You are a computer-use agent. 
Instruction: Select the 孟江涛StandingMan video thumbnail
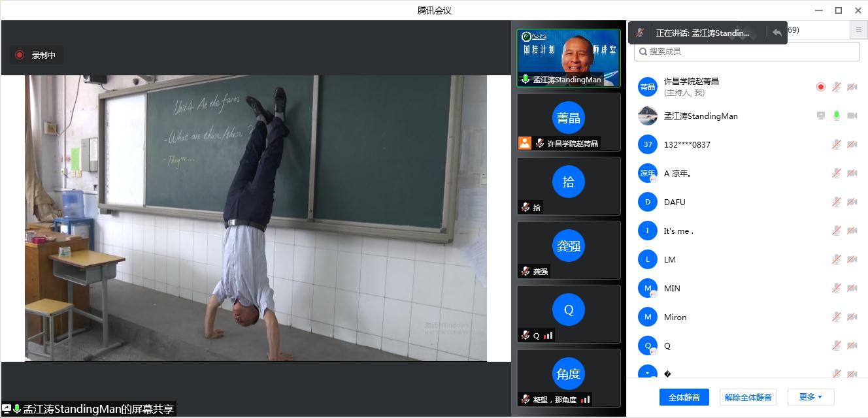[569, 57]
